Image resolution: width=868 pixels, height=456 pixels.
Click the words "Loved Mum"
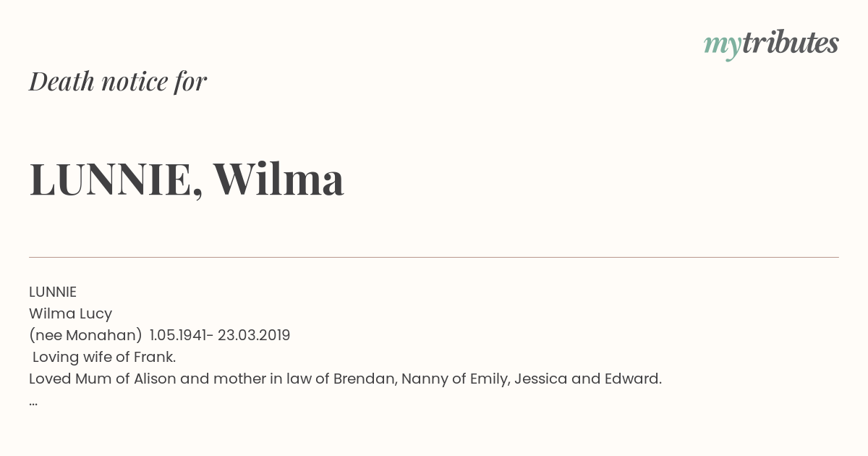[x=61, y=379]
